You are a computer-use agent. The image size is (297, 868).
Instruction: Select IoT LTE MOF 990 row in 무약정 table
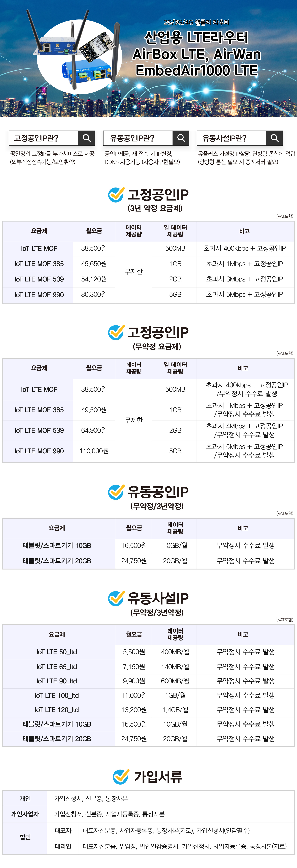pos(148,451)
